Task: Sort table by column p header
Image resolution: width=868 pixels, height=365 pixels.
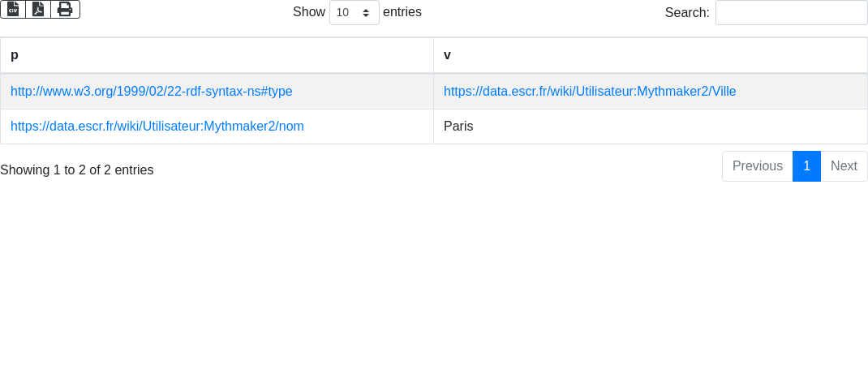Action: pyautogui.click(x=217, y=55)
